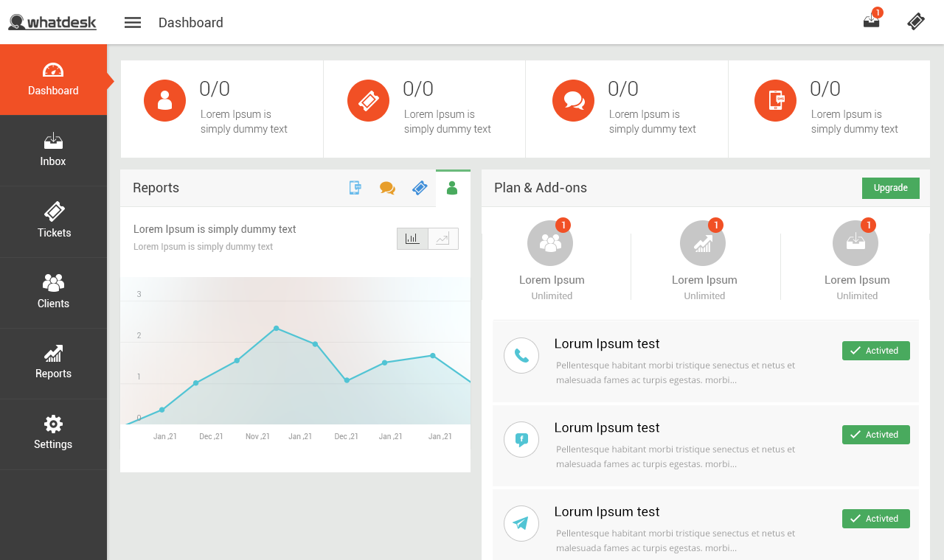Image resolution: width=944 pixels, height=560 pixels.
Task: Click the whatdesk logo to return home
Action: (x=52, y=21)
